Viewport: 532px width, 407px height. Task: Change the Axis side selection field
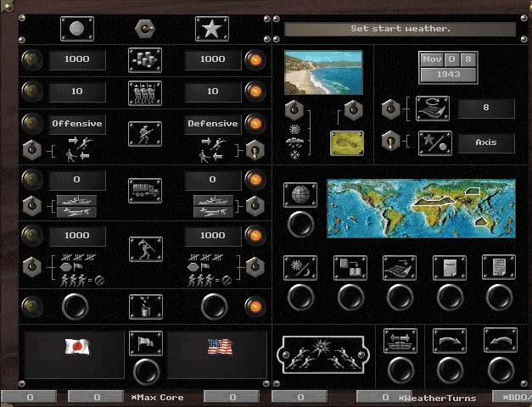pyautogui.click(x=486, y=142)
